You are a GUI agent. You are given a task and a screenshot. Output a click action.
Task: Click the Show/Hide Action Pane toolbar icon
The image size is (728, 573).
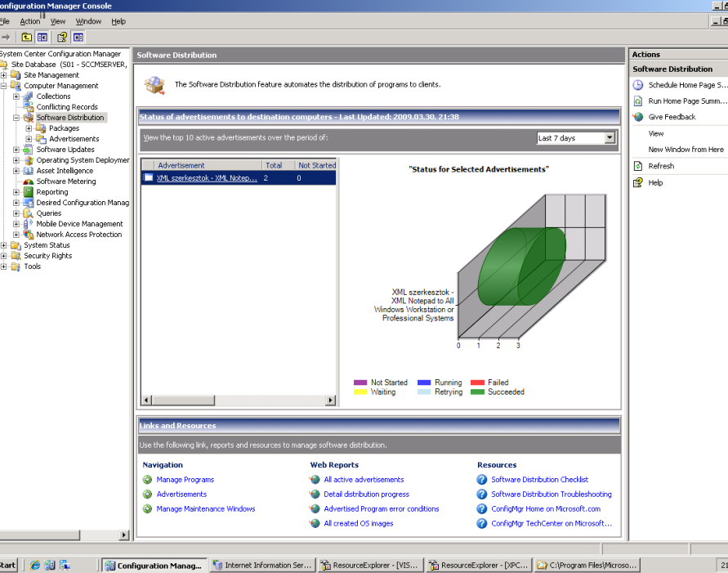pos(78,37)
